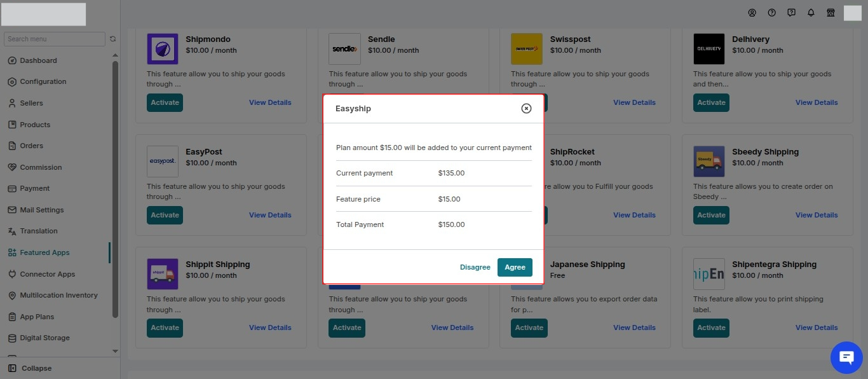
Task: Click the Agree button
Action: [x=515, y=267]
